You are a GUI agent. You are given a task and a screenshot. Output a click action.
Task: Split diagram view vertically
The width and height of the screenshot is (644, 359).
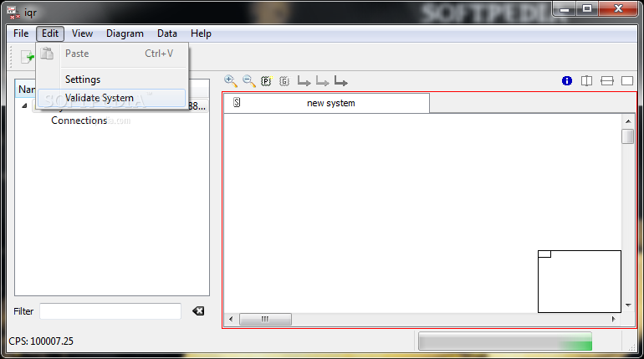coord(586,80)
